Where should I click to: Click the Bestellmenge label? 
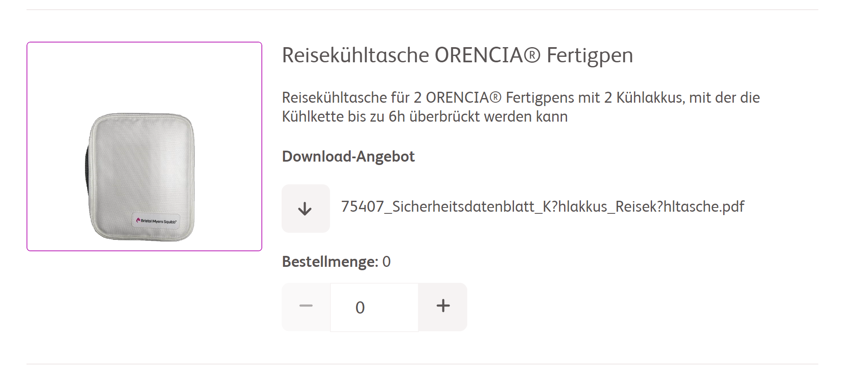point(330,262)
